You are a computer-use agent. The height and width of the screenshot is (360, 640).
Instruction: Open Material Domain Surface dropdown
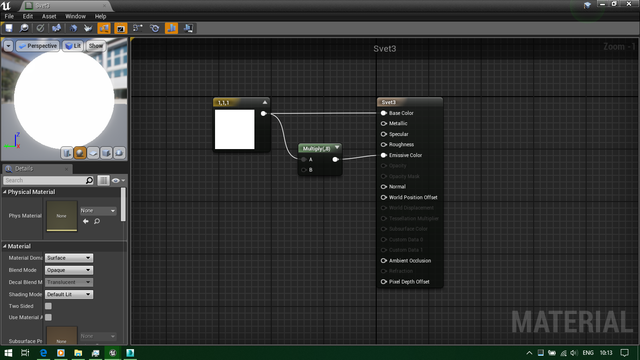click(x=69, y=258)
